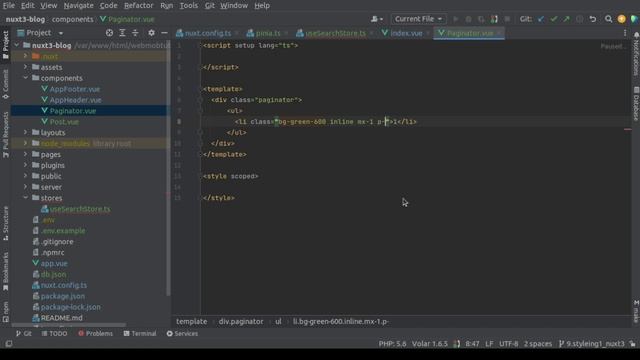The image size is (640, 360).
Task: Click the UTF-8 encoding status item
Action: coord(508,344)
